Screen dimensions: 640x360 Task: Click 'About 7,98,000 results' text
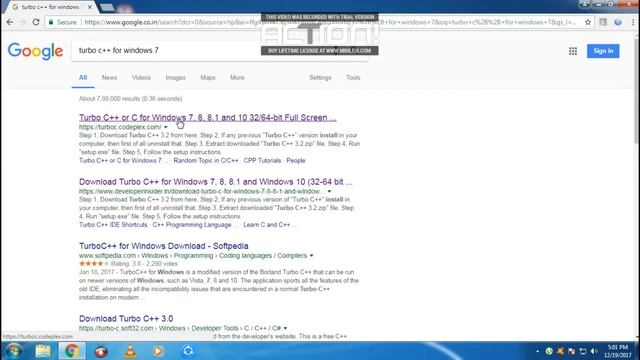[x=131, y=99]
